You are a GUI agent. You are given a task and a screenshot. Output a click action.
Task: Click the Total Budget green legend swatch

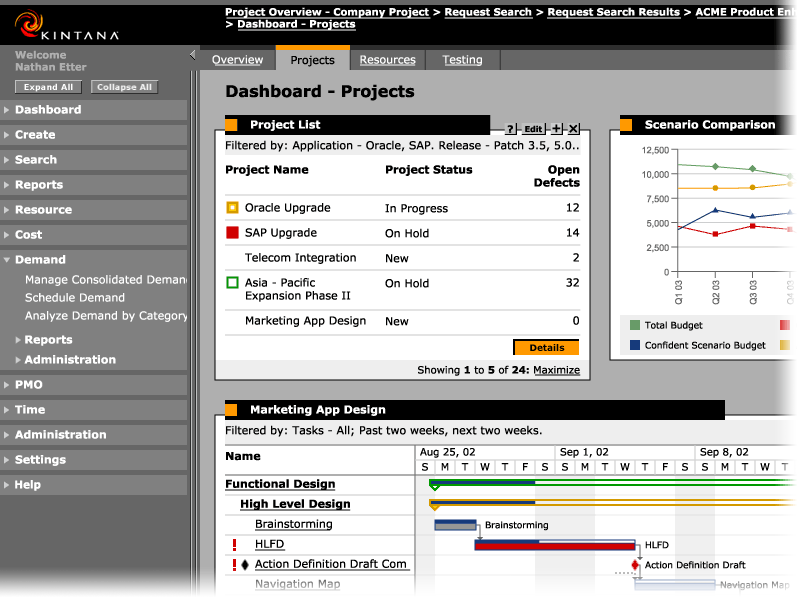pyautogui.click(x=635, y=325)
